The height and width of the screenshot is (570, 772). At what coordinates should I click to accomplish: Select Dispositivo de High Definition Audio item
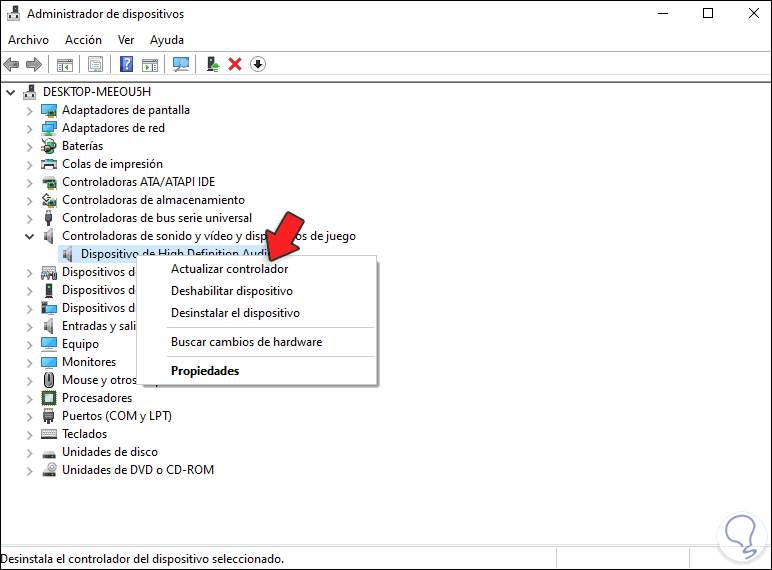(x=173, y=254)
